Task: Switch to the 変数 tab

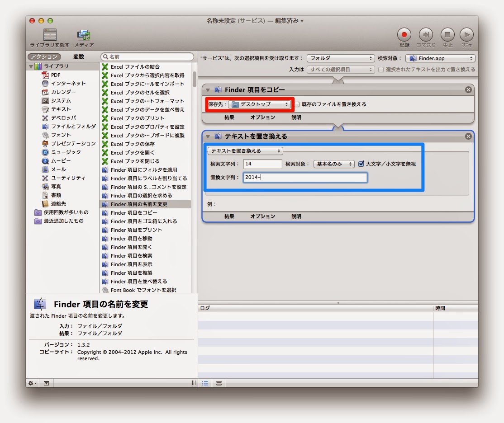Action: [x=79, y=57]
